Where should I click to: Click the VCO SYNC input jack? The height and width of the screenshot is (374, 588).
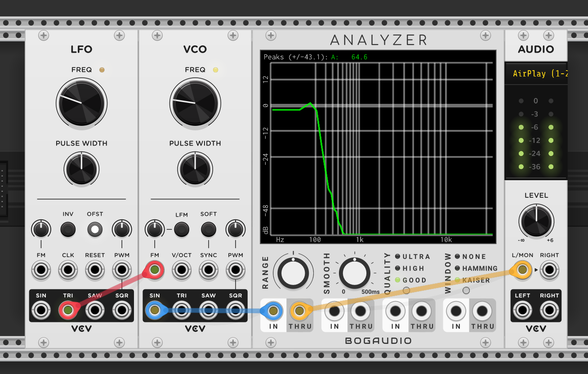click(209, 270)
